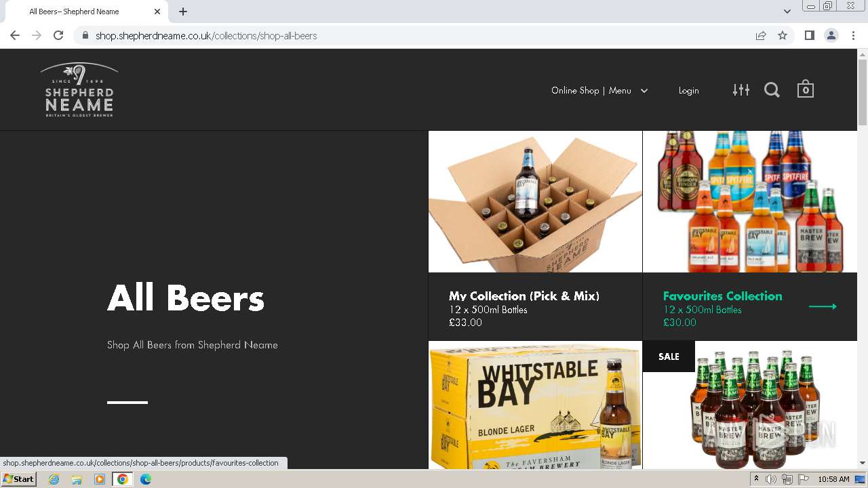Open the media player taskbar icon
The image size is (868, 488).
[x=100, y=479]
